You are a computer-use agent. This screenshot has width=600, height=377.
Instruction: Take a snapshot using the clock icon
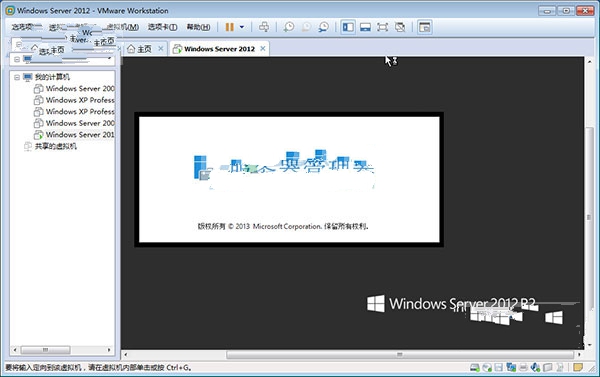[x=289, y=27]
